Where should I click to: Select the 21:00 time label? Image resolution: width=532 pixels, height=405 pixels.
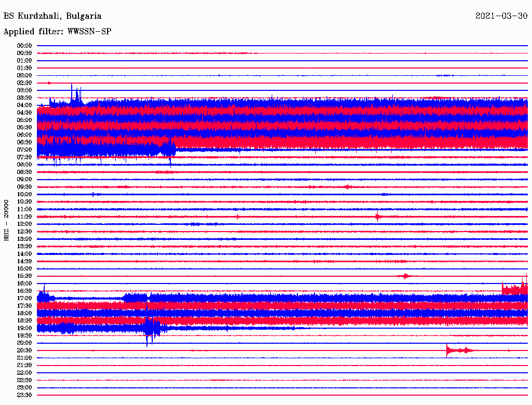(24, 358)
